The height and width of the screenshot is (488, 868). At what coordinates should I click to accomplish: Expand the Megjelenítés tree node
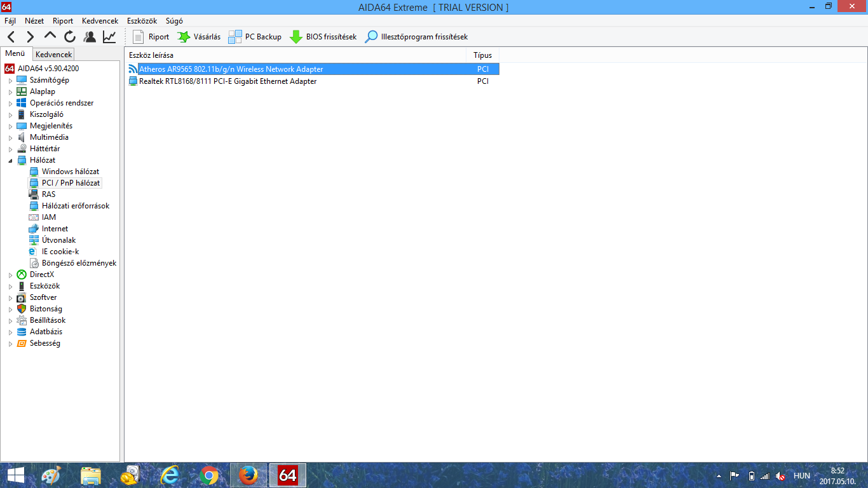click(10, 126)
